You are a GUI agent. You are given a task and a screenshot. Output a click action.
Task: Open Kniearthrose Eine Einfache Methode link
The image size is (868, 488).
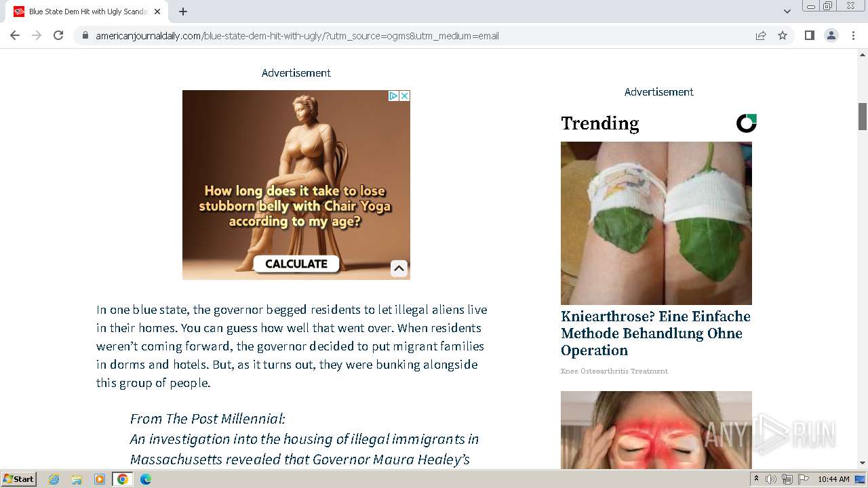(656, 333)
